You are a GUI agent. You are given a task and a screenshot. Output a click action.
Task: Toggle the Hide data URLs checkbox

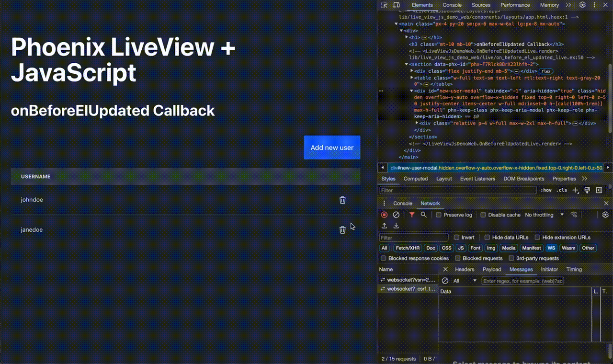(486, 237)
